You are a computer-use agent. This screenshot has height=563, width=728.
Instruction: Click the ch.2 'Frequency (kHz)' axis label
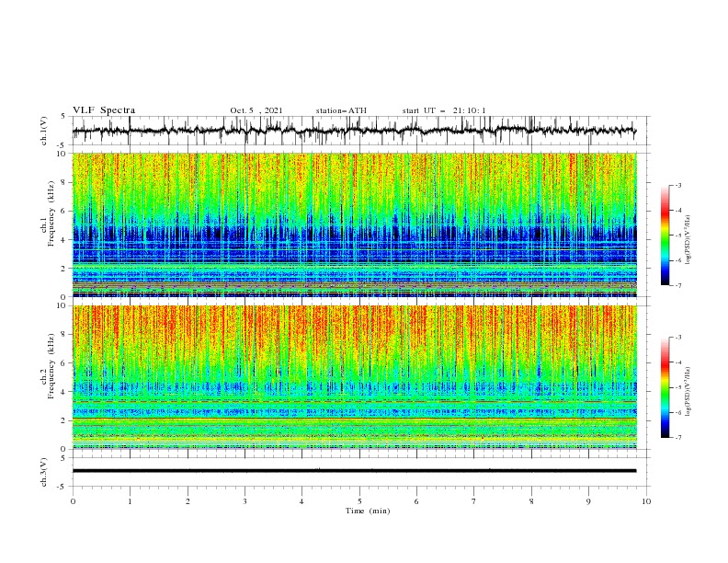point(51,365)
